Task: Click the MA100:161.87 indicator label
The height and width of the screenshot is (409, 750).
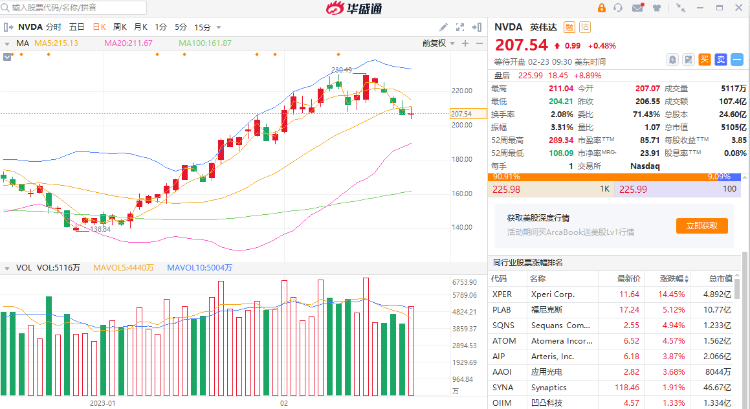Action: (205, 43)
